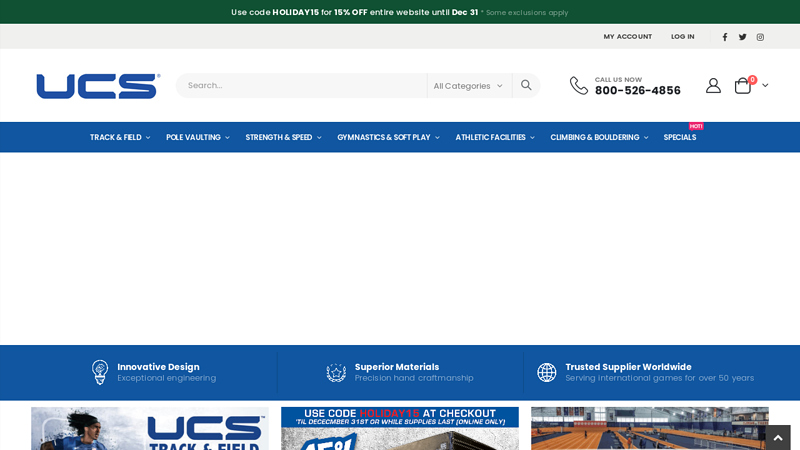Expand the Pole Vaulting menu
This screenshot has width=800, height=450.
[x=197, y=137]
